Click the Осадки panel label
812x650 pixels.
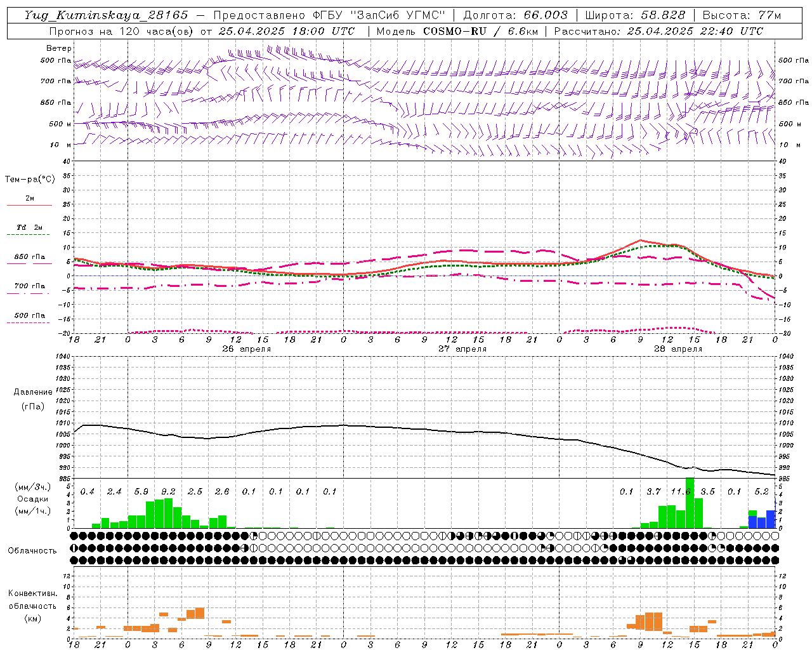tap(32, 499)
